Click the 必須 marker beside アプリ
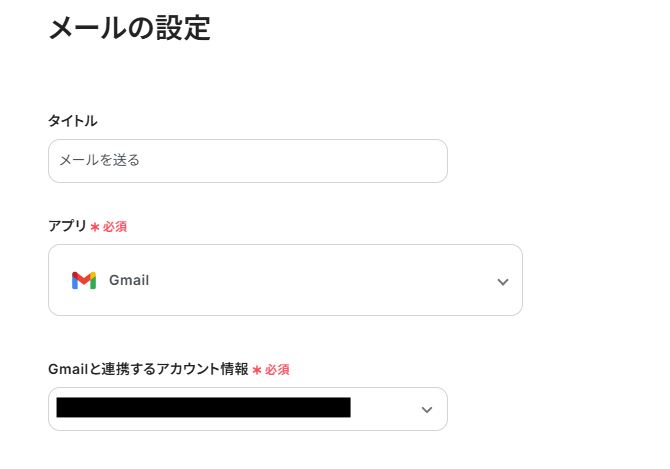Screen dimensions: 670x469 pyautogui.click(x=115, y=227)
